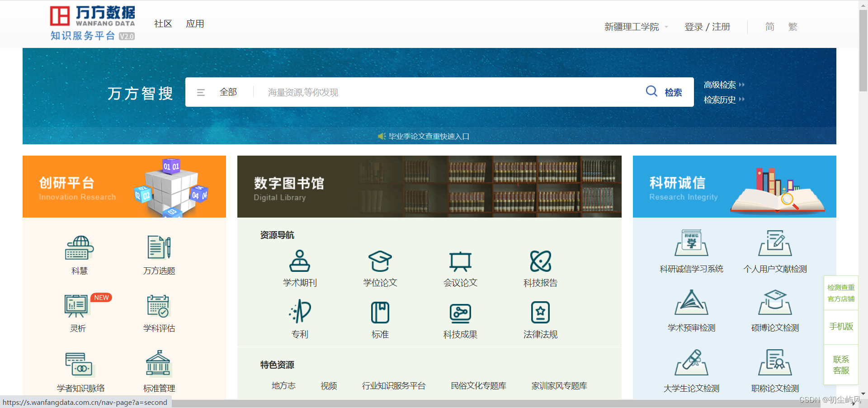Click the 检索 search button
Screen dimensions: 868x408
(673, 92)
